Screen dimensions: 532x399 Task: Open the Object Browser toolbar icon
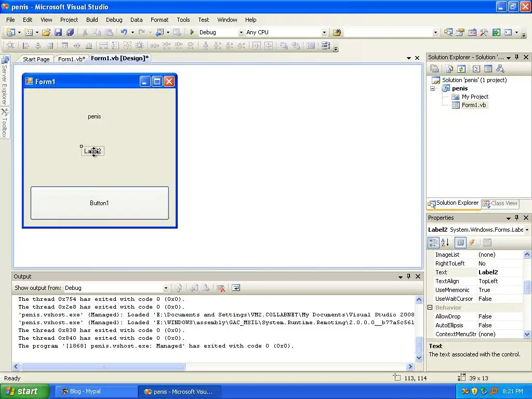click(x=472, y=32)
